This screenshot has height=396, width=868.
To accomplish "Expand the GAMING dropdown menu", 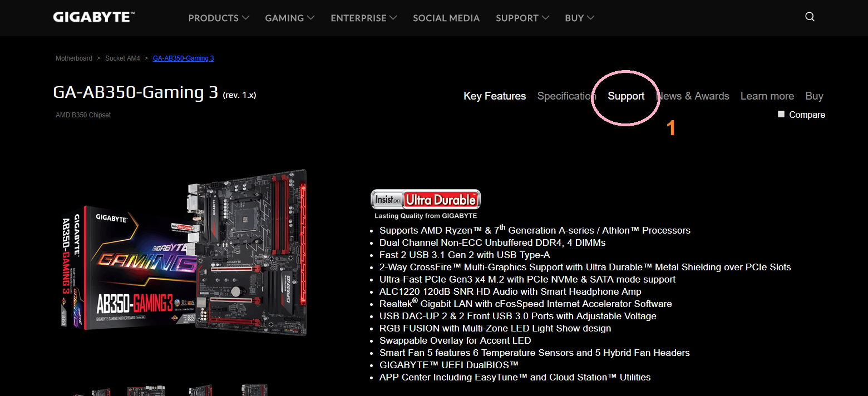I will [x=290, y=18].
